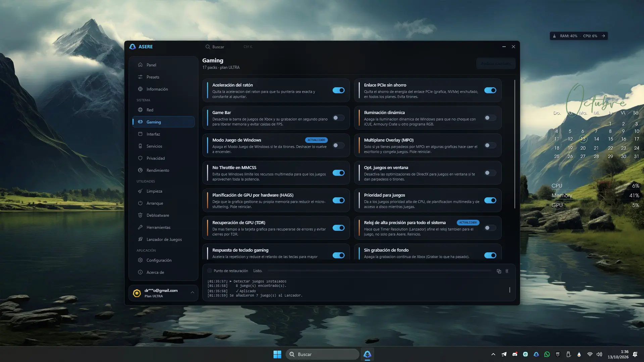The width and height of the screenshot is (644, 362).
Task: Open the WhatsApp tray icon
Action: (x=547, y=354)
